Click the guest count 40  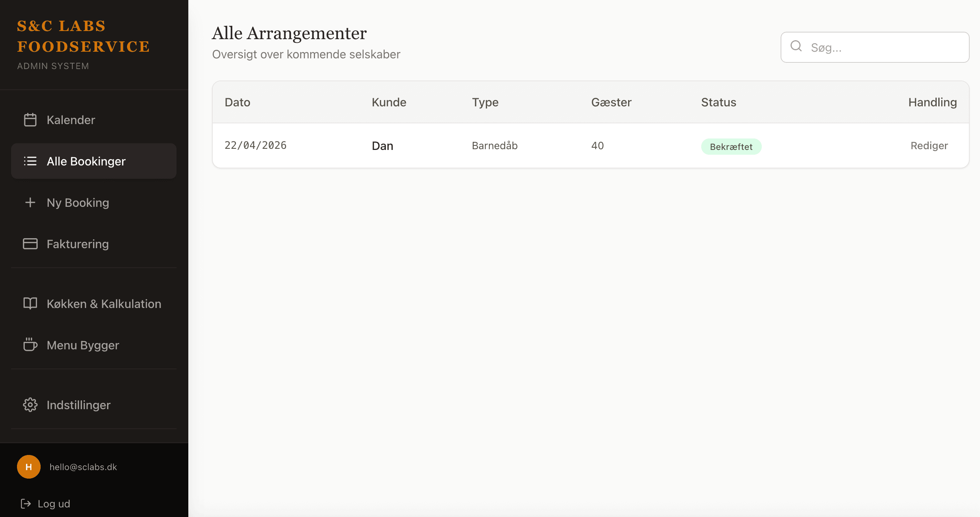point(597,145)
